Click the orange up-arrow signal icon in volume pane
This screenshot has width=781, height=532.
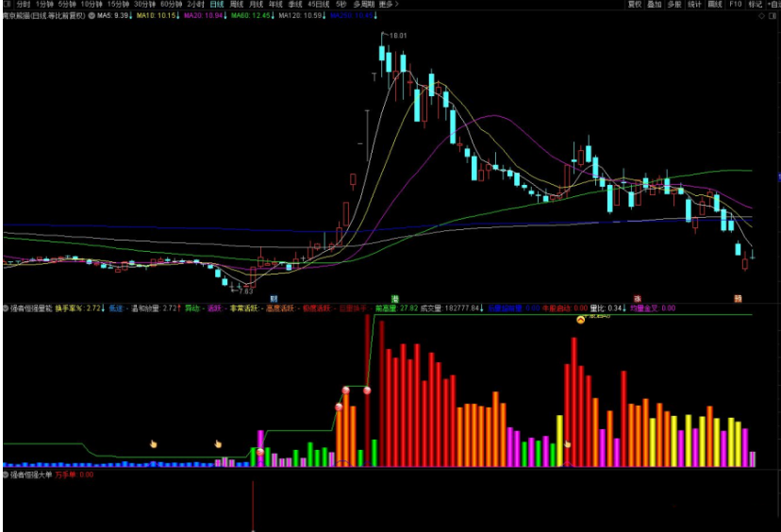[580, 320]
